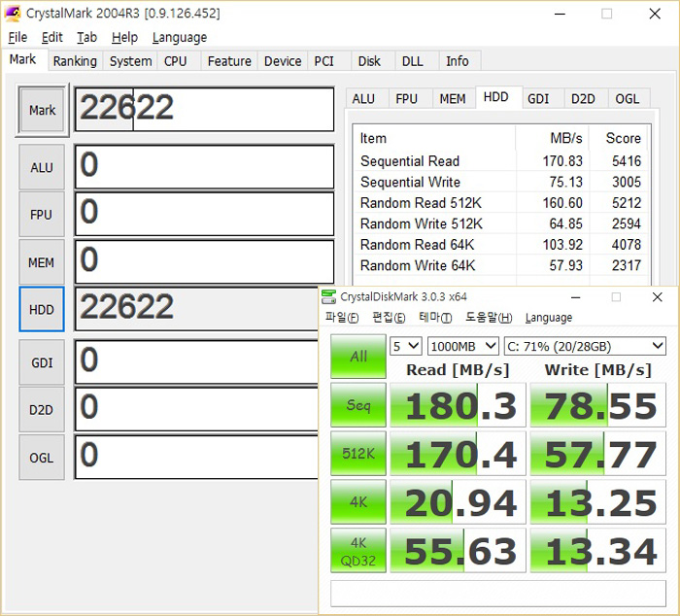Click the CrystalDiskMark app icon in title bar

tap(328, 296)
